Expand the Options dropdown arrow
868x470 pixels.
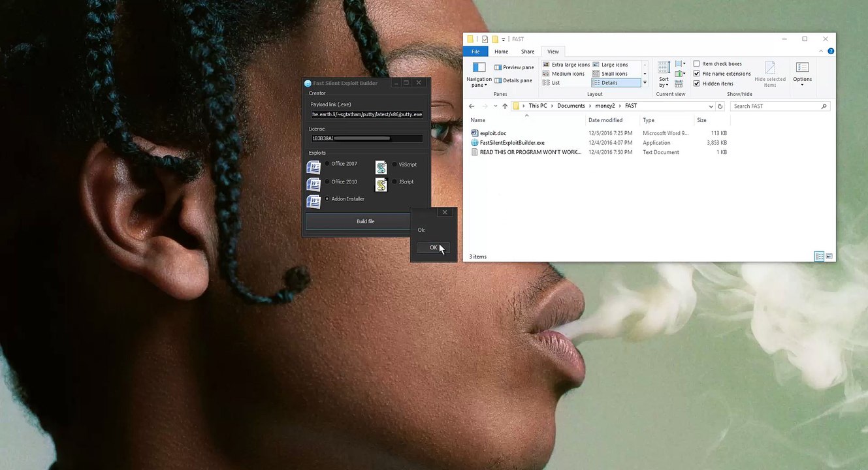(x=802, y=84)
